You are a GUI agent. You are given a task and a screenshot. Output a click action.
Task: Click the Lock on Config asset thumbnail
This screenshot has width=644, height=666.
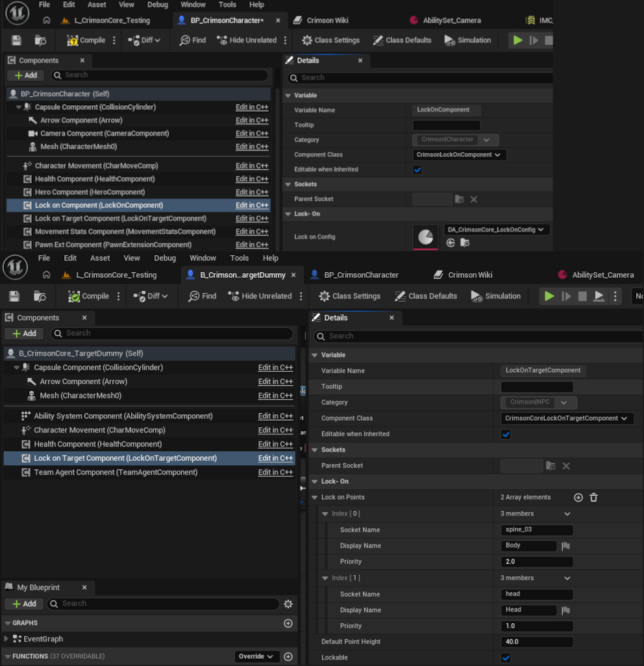coord(425,237)
